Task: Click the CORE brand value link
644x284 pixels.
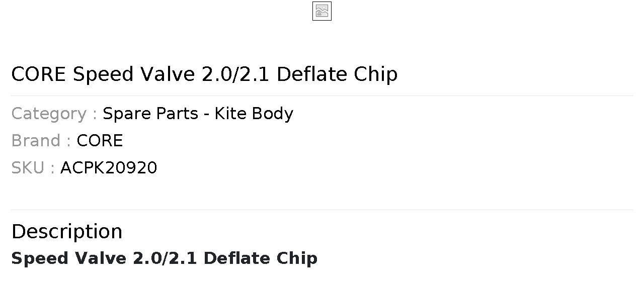Action: coord(100,141)
